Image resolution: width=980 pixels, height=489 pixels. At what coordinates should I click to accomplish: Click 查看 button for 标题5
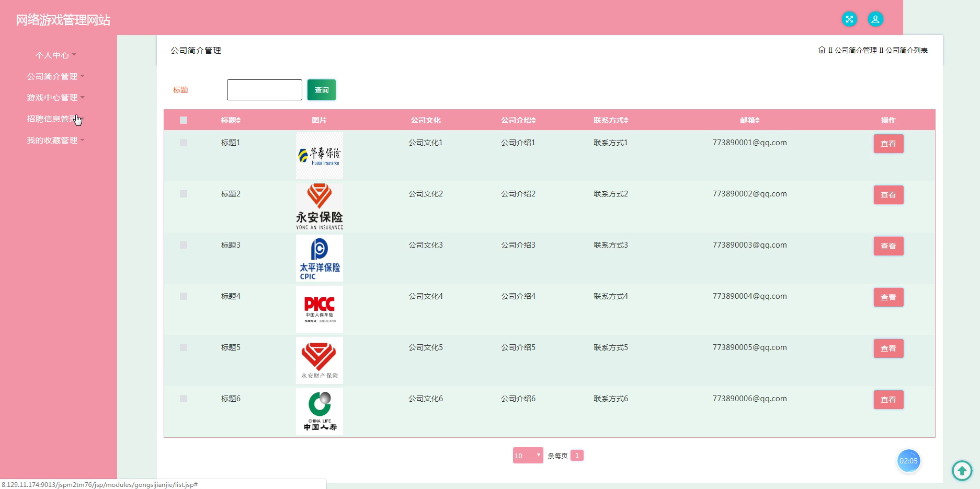888,348
